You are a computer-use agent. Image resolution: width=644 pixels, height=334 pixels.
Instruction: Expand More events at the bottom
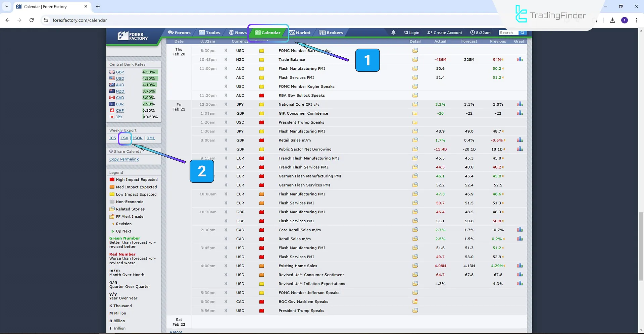click(176, 331)
